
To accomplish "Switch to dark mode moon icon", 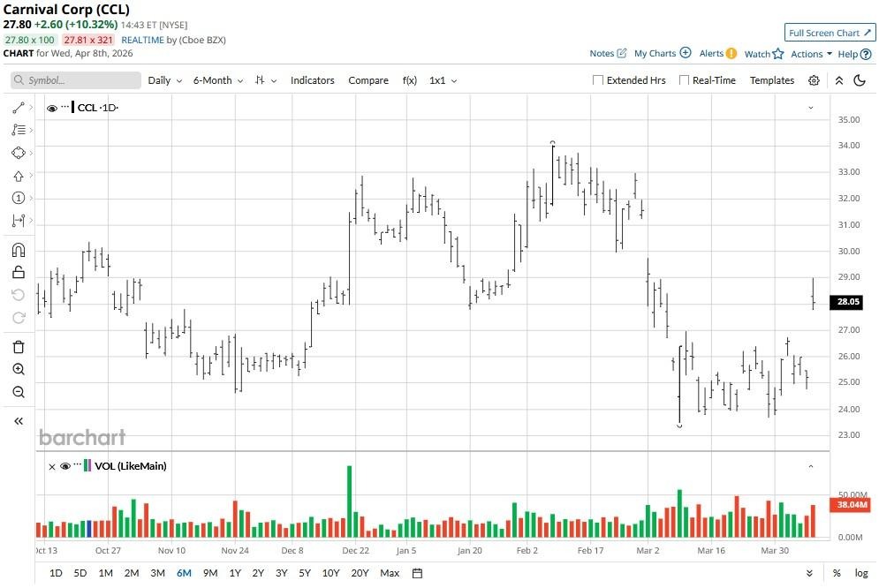I will click(860, 80).
